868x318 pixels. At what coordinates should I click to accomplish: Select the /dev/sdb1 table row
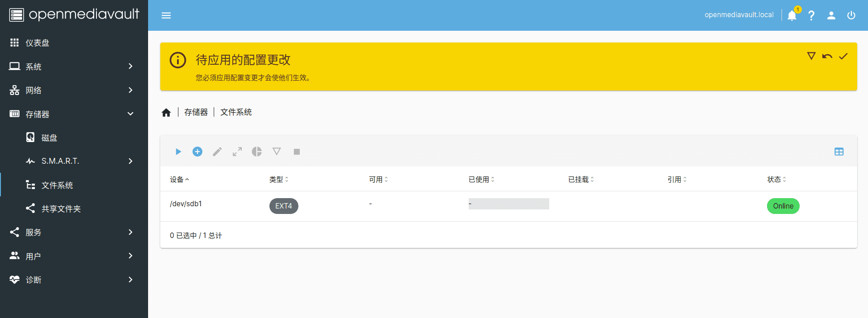click(x=408, y=206)
